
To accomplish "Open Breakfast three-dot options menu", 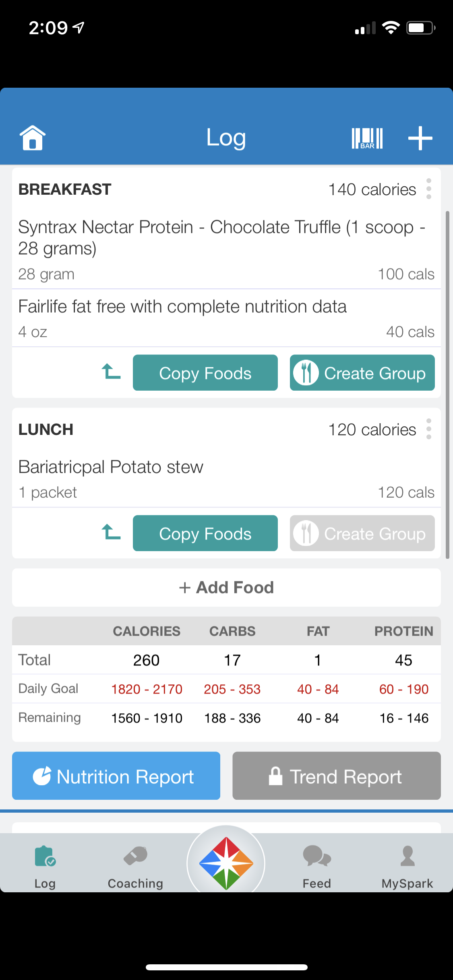I will (x=429, y=189).
